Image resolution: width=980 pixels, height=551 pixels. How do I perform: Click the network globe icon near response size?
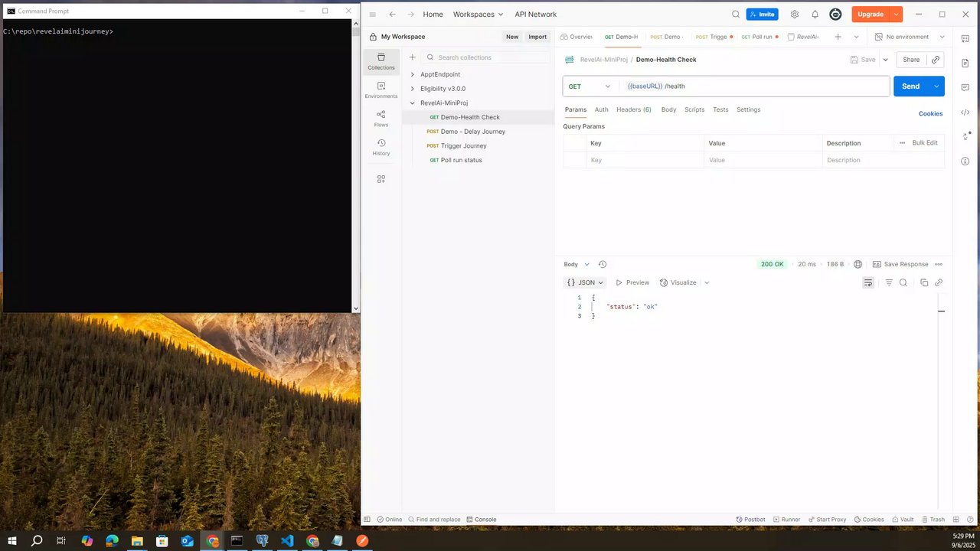pos(857,264)
